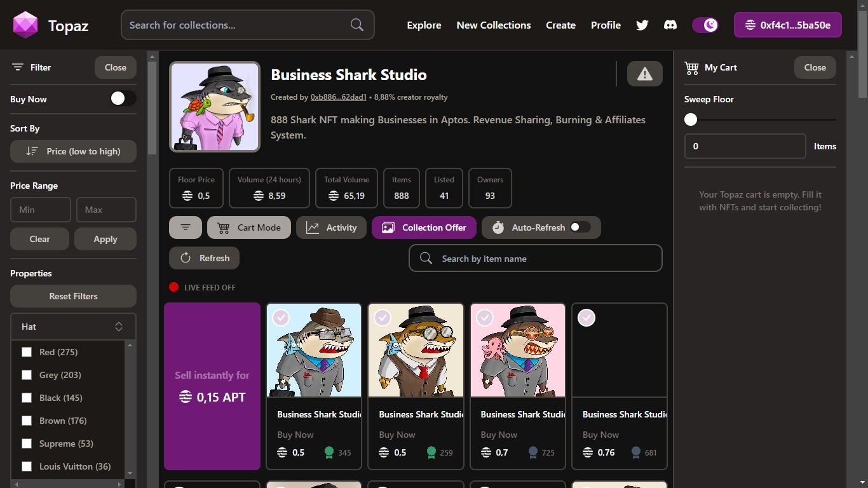Focus the Sweep Floor items count field
Screen dimensions: 868x488
(x=745, y=146)
